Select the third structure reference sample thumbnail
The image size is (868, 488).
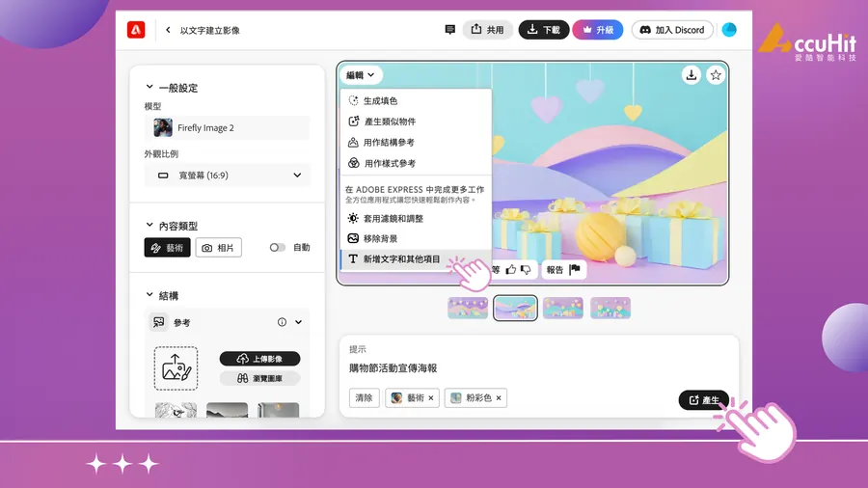click(278, 410)
